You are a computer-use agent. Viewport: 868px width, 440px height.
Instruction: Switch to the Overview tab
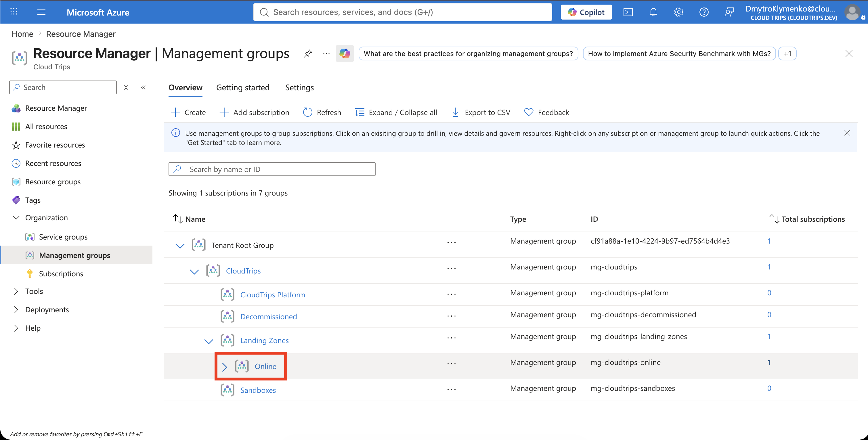click(185, 88)
